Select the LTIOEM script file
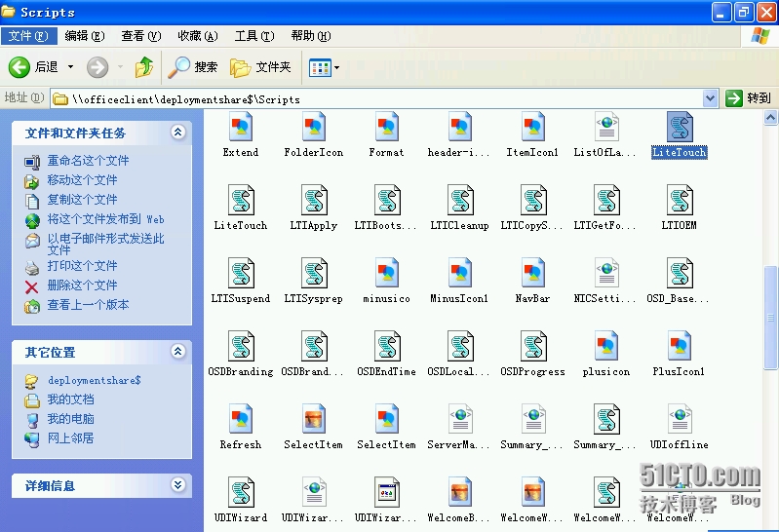 679,208
